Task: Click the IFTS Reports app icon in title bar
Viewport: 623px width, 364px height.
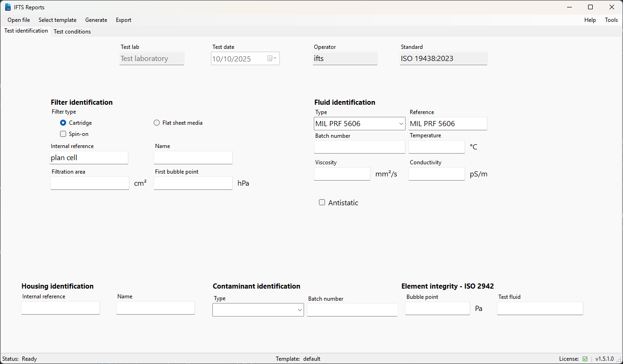Action: [7, 7]
